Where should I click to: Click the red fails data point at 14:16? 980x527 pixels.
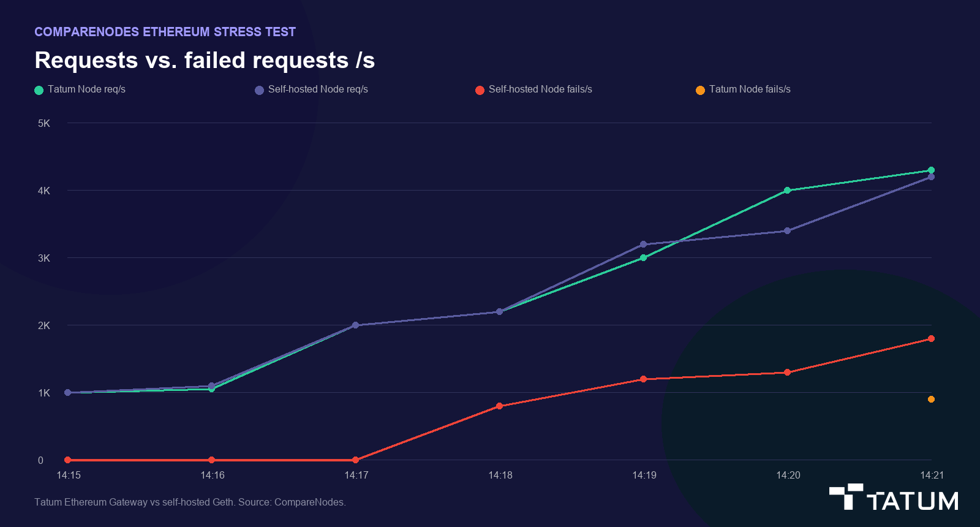(x=211, y=460)
